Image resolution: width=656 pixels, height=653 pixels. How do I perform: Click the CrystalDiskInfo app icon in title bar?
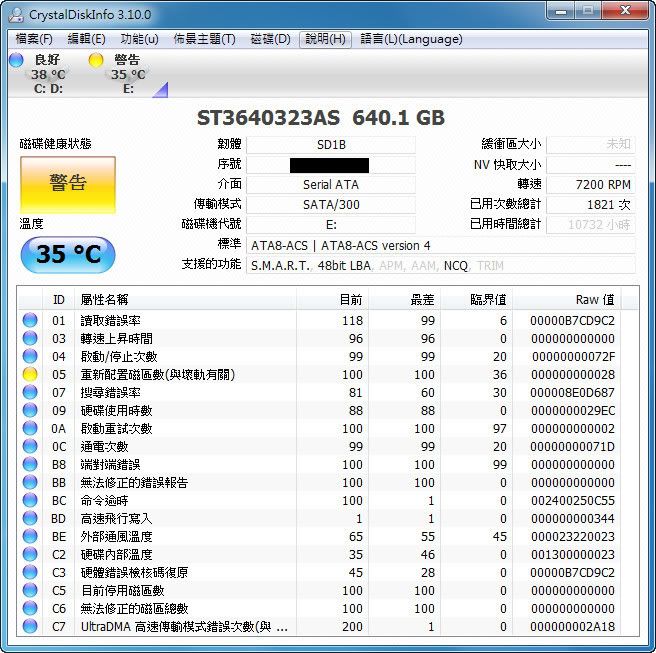pyautogui.click(x=17, y=15)
